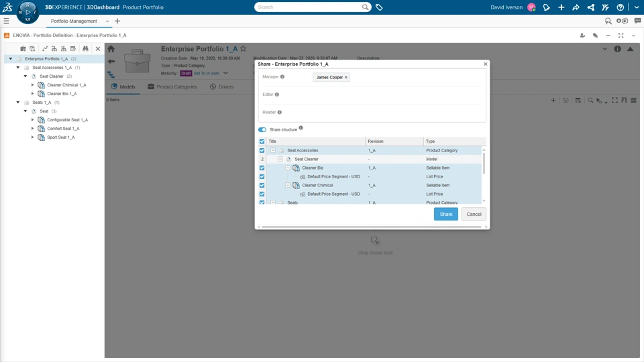Select the Portfolio Management dashboard tab

pos(74,21)
